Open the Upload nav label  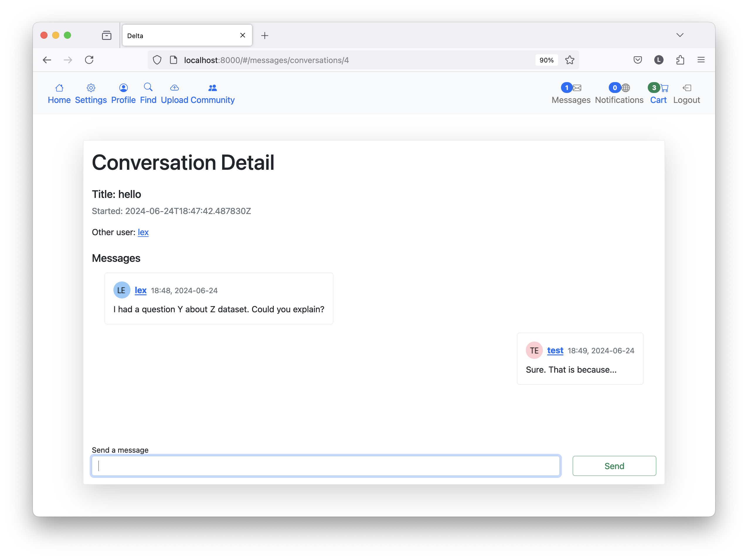click(x=174, y=100)
